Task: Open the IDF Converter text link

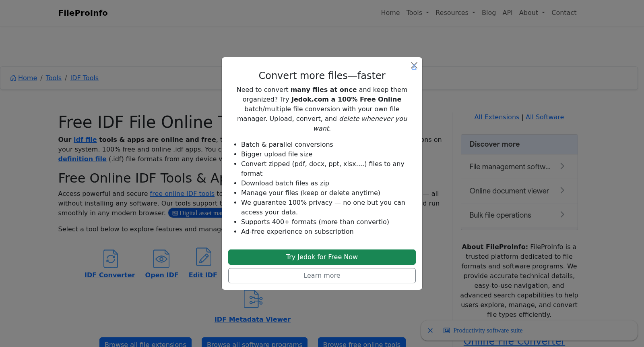Action: tap(110, 275)
